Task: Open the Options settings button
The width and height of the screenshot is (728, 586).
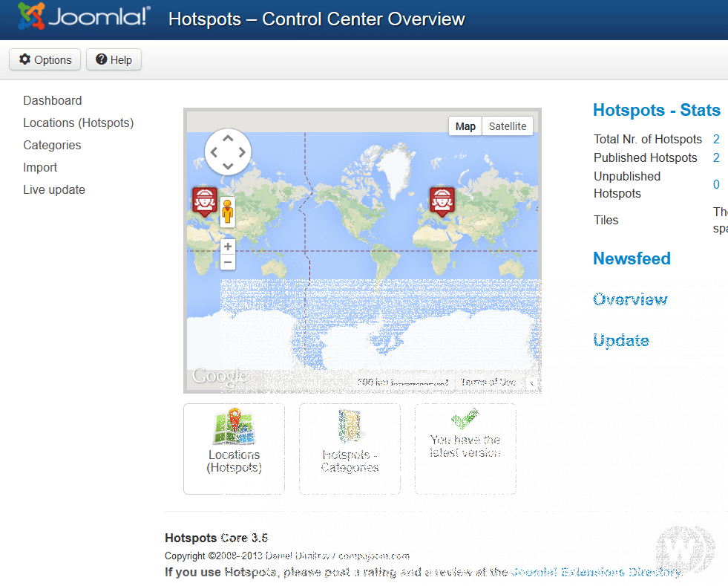Action: pos(45,60)
